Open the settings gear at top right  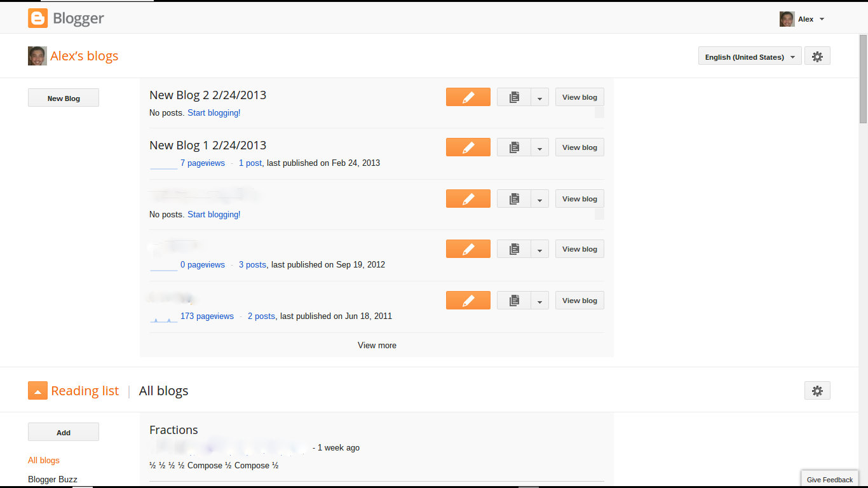[x=817, y=55]
